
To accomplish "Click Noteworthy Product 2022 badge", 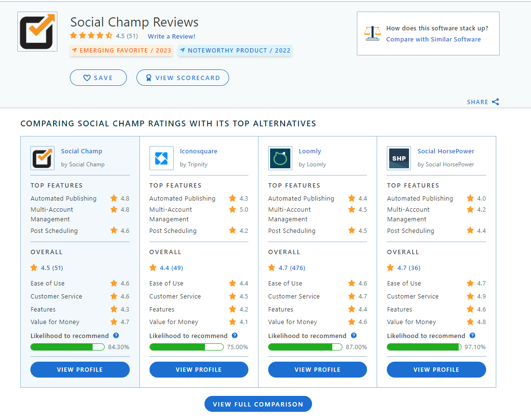I will coord(235,51).
